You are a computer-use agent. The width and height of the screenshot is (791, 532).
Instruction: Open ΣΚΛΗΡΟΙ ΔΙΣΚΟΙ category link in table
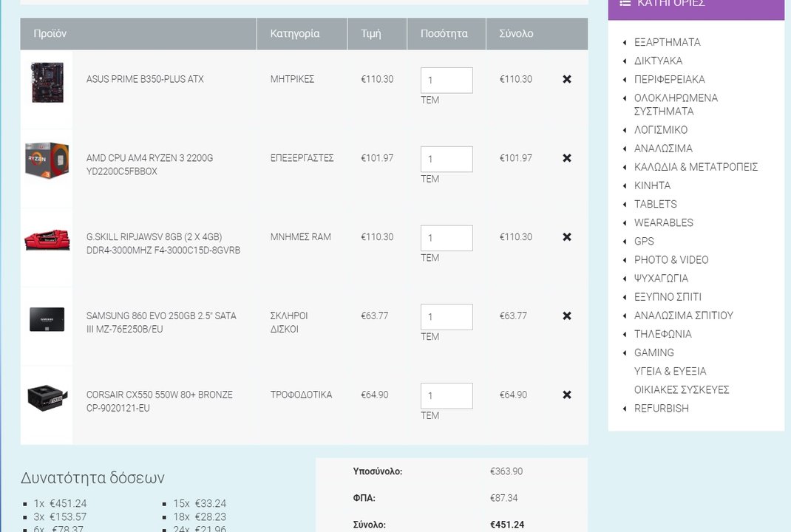click(289, 322)
